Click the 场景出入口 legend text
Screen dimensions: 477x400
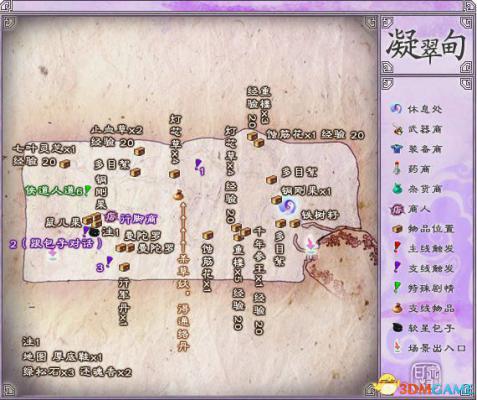(437, 348)
